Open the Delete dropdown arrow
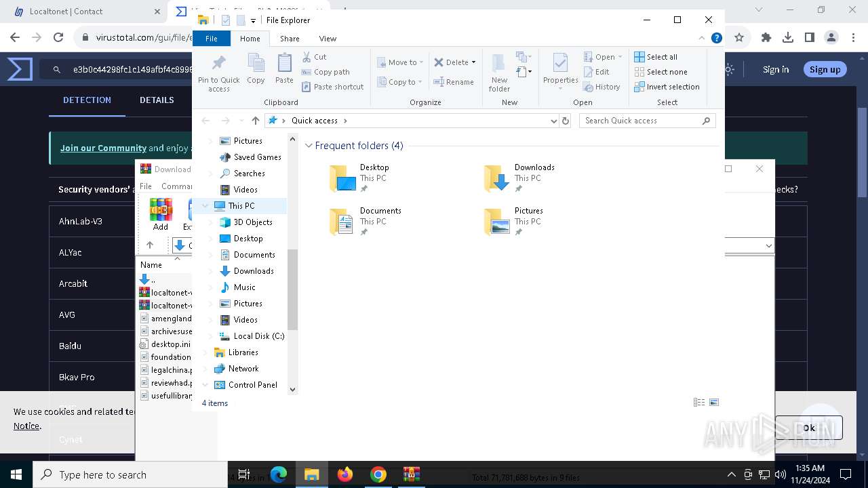 (x=473, y=62)
